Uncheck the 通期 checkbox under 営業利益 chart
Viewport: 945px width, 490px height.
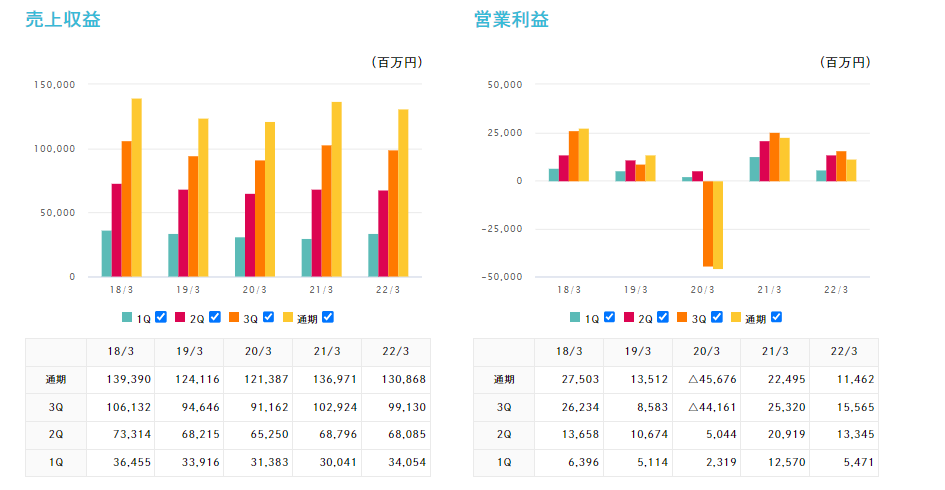click(x=776, y=317)
